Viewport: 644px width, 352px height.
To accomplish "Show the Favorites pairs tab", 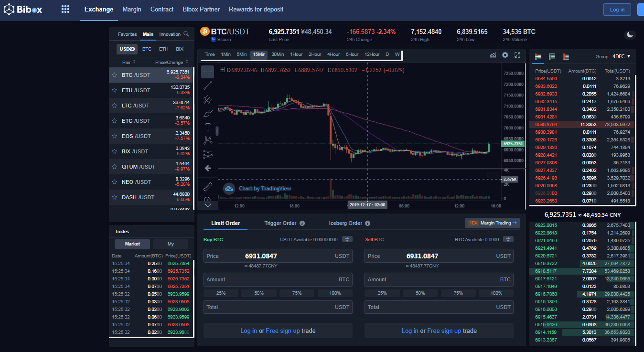I will click(x=127, y=34).
